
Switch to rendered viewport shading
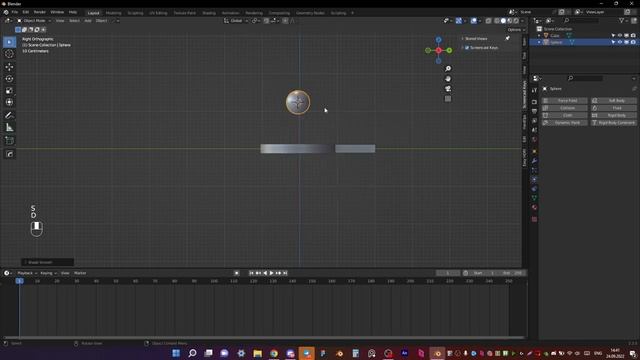point(516,21)
